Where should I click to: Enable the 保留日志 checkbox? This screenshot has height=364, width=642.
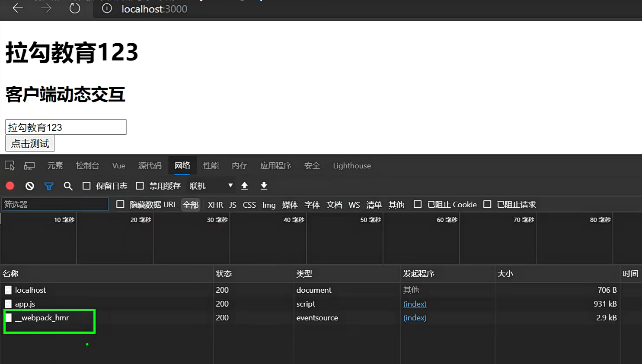tap(86, 186)
